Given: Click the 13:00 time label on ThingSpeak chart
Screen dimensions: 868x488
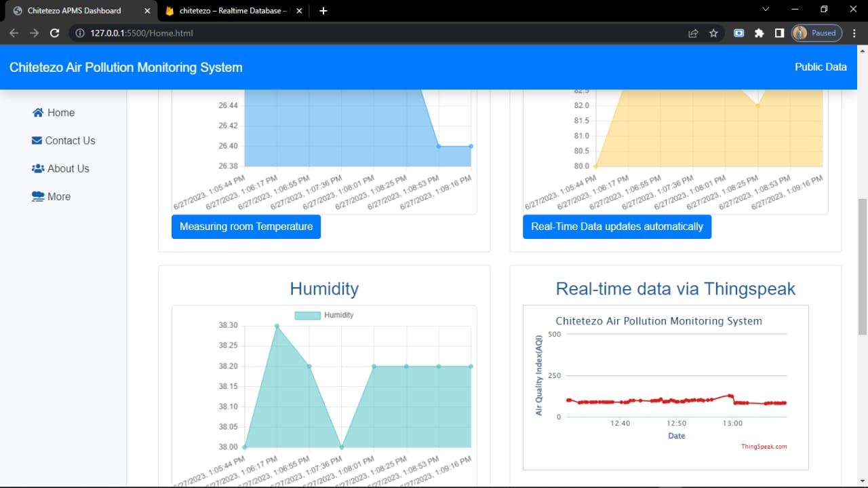Looking at the screenshot, I should point(732,424).
